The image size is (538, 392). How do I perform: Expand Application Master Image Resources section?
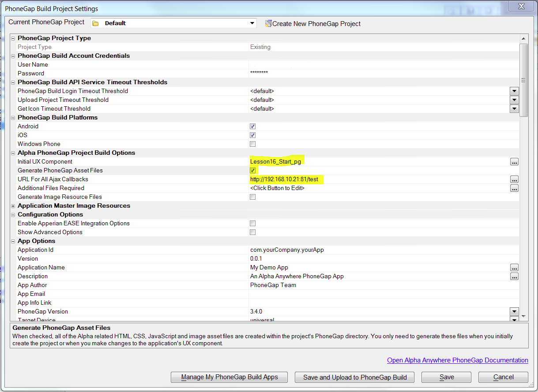tap(13, 206)
